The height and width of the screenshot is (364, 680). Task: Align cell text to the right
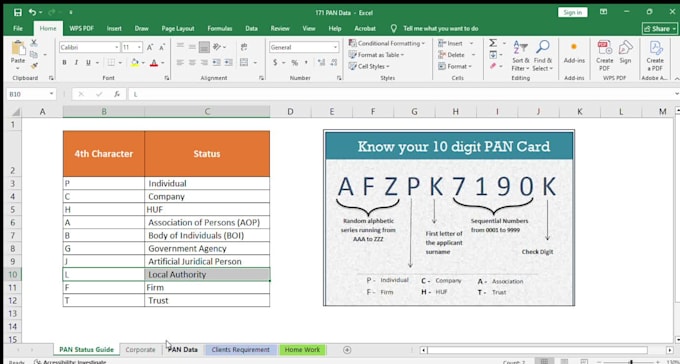(x=204, y=63)
